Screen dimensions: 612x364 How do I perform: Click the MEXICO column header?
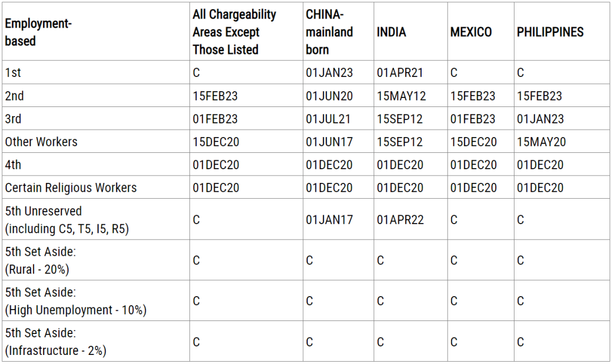click(x=471, y=32)
